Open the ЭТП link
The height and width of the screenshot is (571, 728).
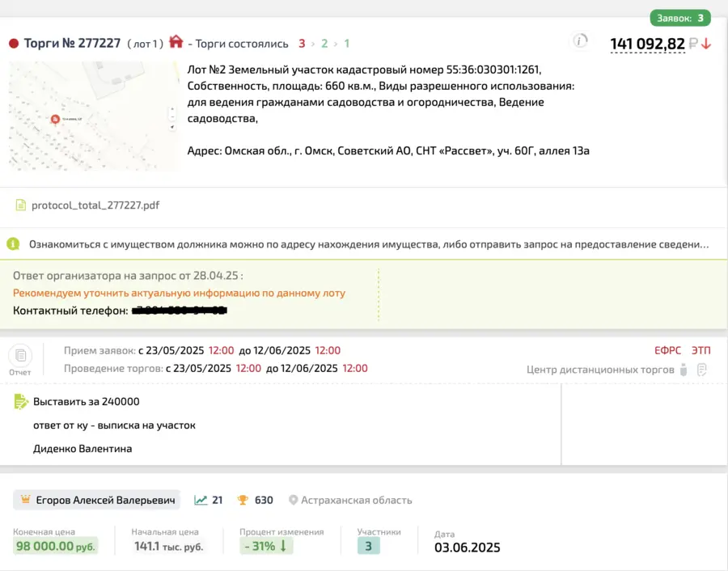point(701,350)
